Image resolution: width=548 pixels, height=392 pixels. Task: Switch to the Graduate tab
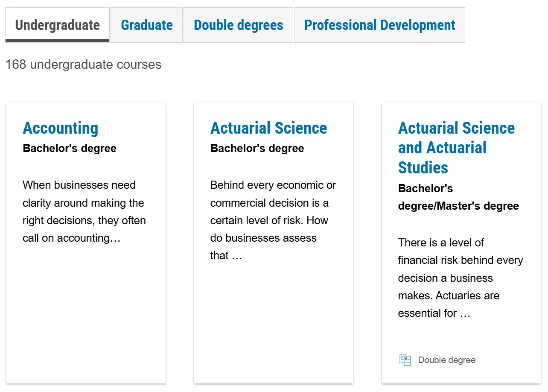147,25
